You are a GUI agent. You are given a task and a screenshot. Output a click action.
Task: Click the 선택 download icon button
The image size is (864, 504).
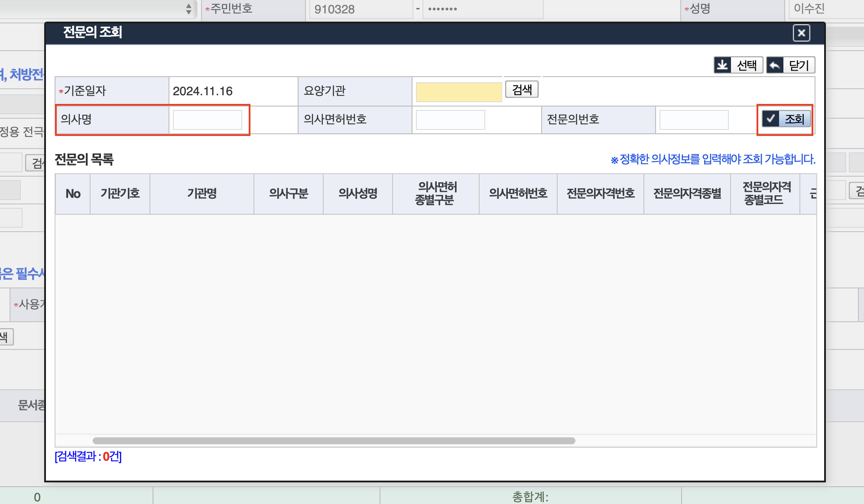pyautogui.click(x=738, y=65)
